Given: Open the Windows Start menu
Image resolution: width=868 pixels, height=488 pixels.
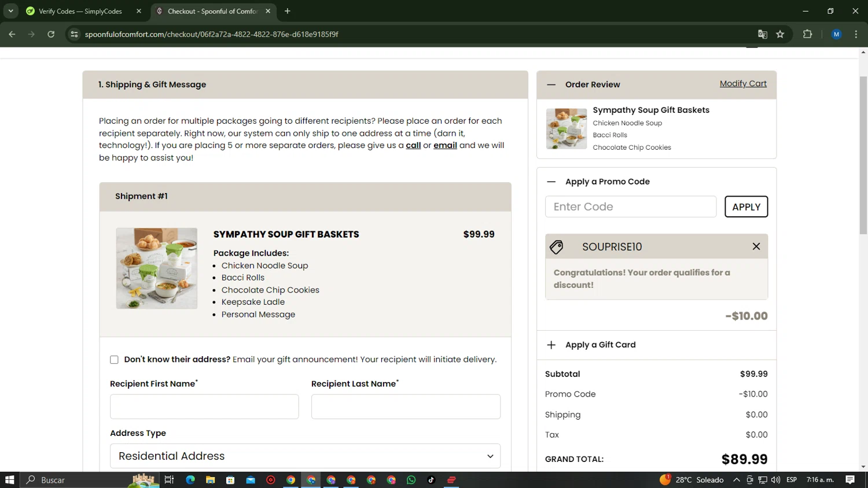Looking at the screenshot, I should 9,480.
